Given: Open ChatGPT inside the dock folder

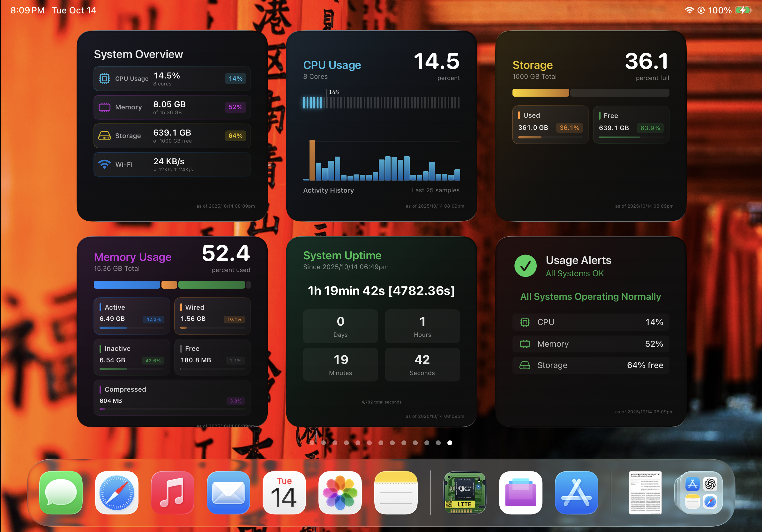Looking at the screenshot, I should (x=711, y=484).
